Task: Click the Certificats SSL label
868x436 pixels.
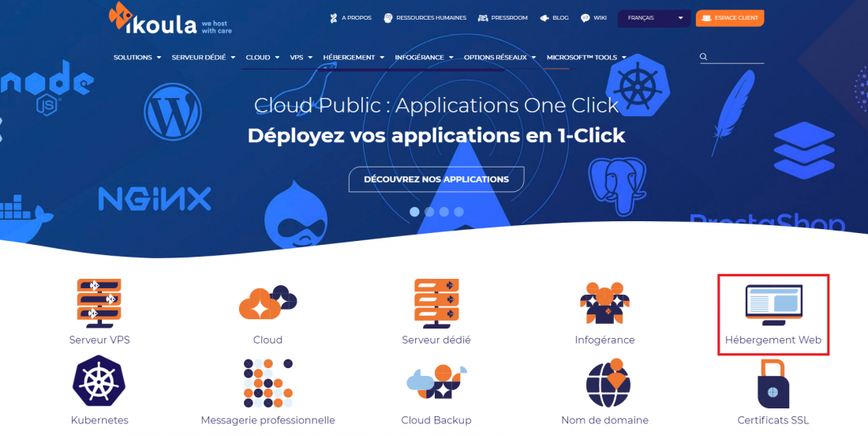Action: click(x=773, y=420)
